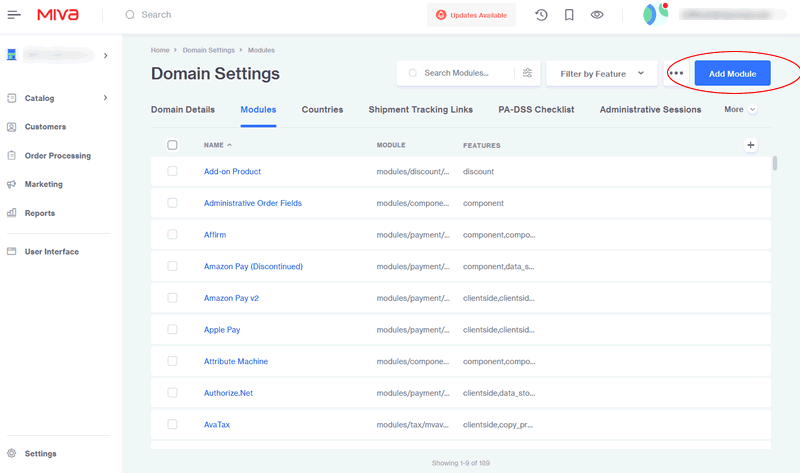Click the Add Module button

coord(732,73)
